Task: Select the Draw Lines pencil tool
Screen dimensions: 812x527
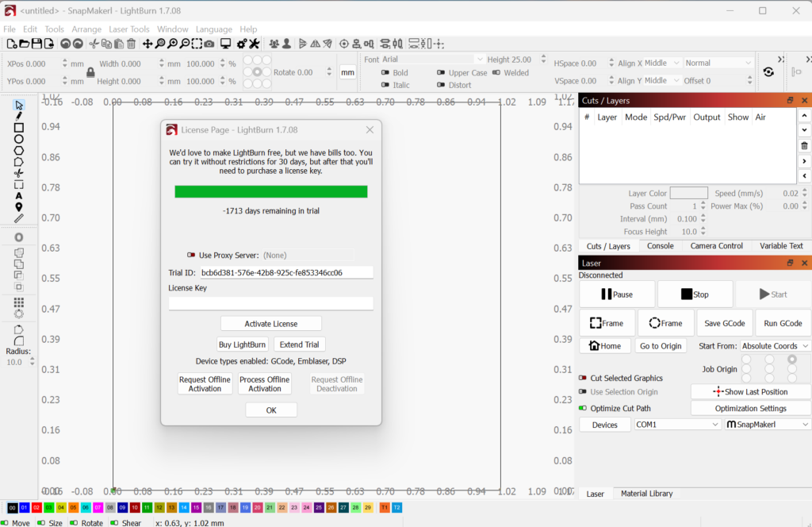Action: point(19,116)
